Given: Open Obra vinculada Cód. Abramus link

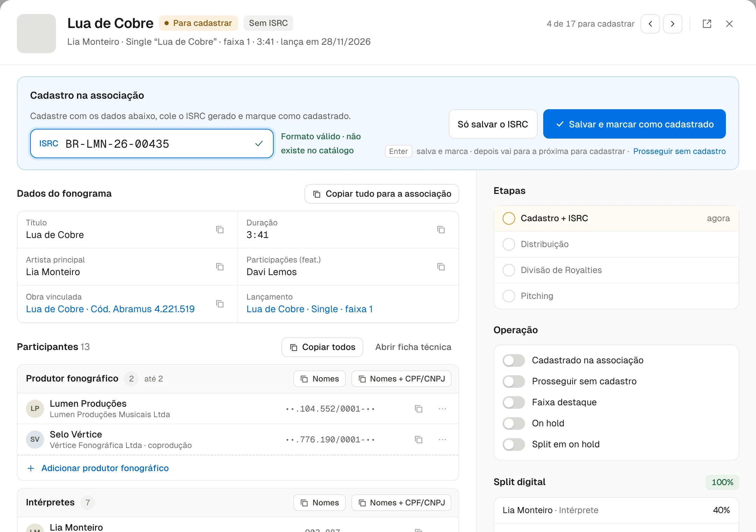Looking at the screenshot, I should (x=110, y=309).
